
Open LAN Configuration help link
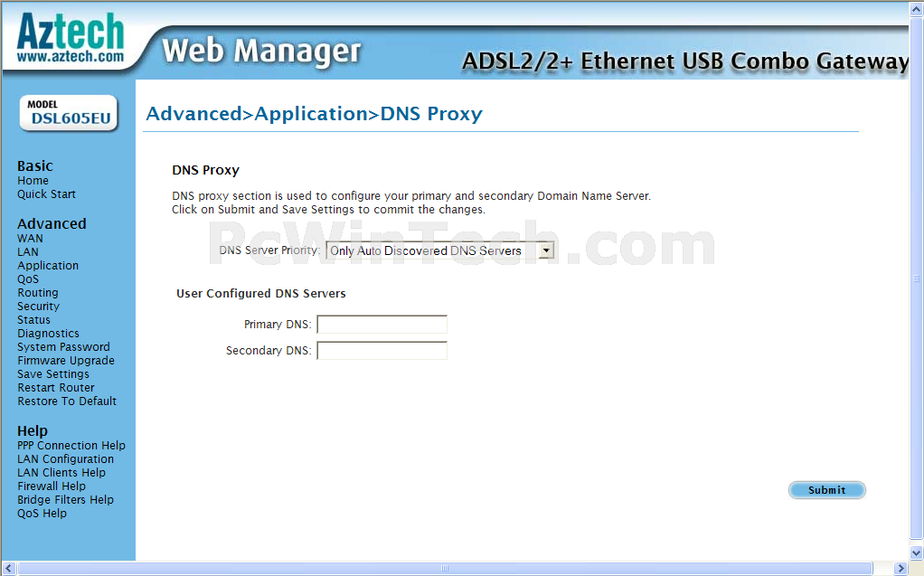pyautogui.click(x=65, y=458)
